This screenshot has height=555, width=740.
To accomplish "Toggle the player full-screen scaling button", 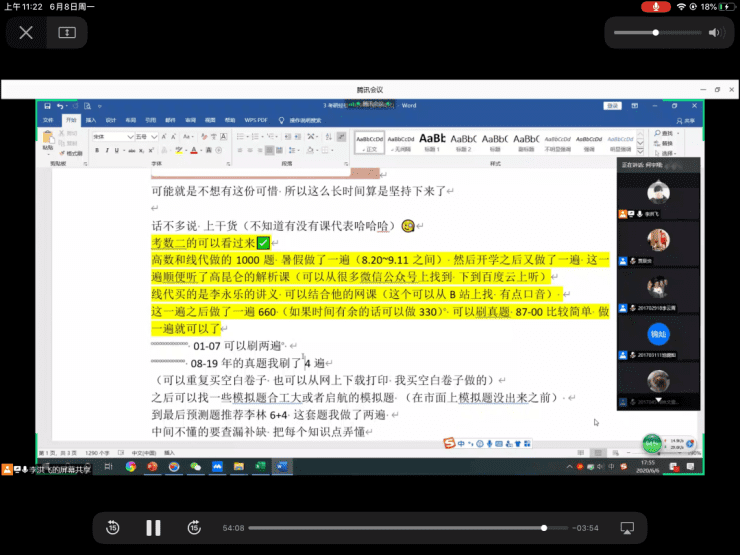I will coord(66,32).
